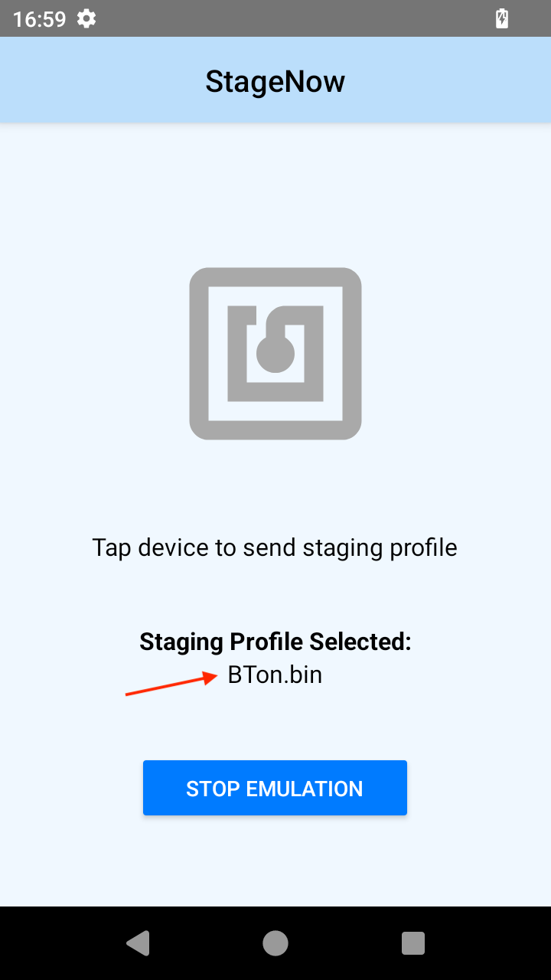Open recent apps with the square button
Viewport: 551px width, 980px height.
tap(413, 943)
